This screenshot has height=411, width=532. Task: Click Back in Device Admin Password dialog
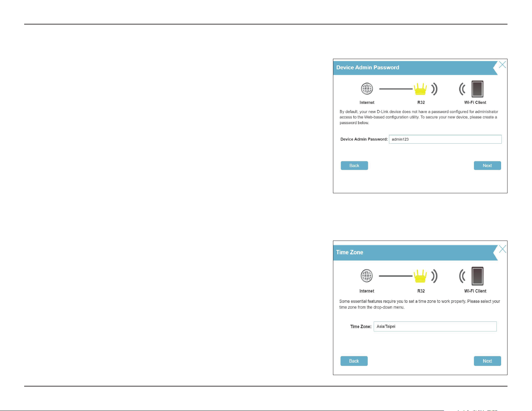point(354,165)
